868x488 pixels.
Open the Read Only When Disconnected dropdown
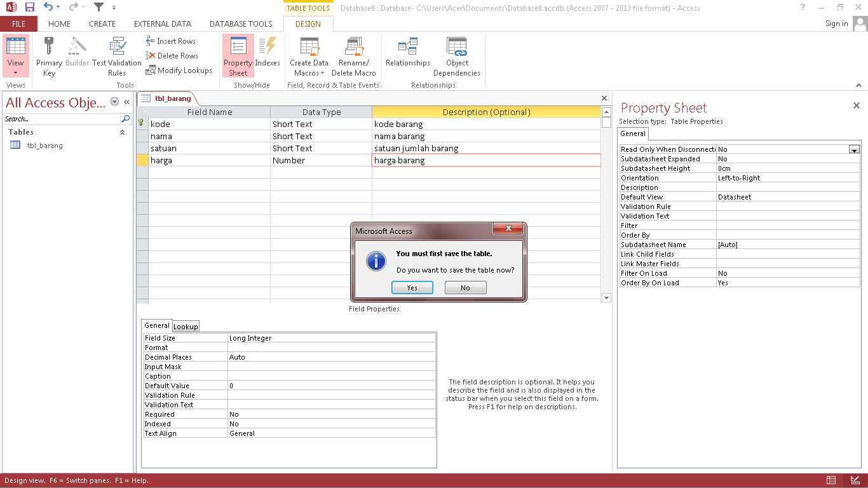point(855,149)
